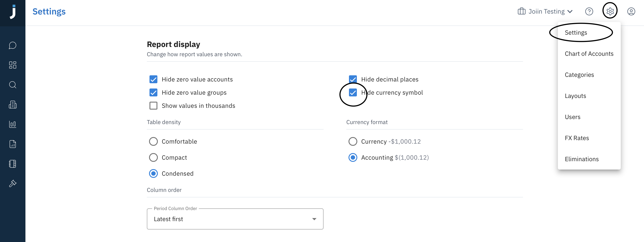Open the user profile icon
The width and height of the screenshot is (644, 242).
[631, 11]
